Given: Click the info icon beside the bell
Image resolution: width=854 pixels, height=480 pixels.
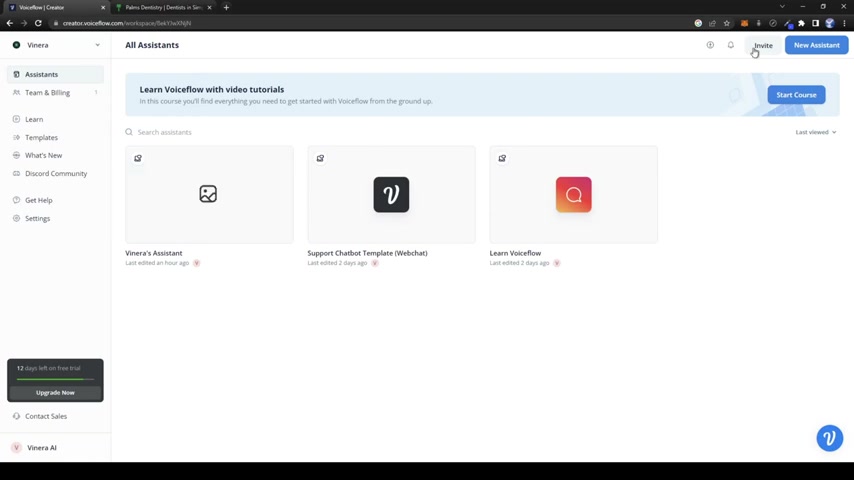Looking at the screenshot, I should point(710,45).
